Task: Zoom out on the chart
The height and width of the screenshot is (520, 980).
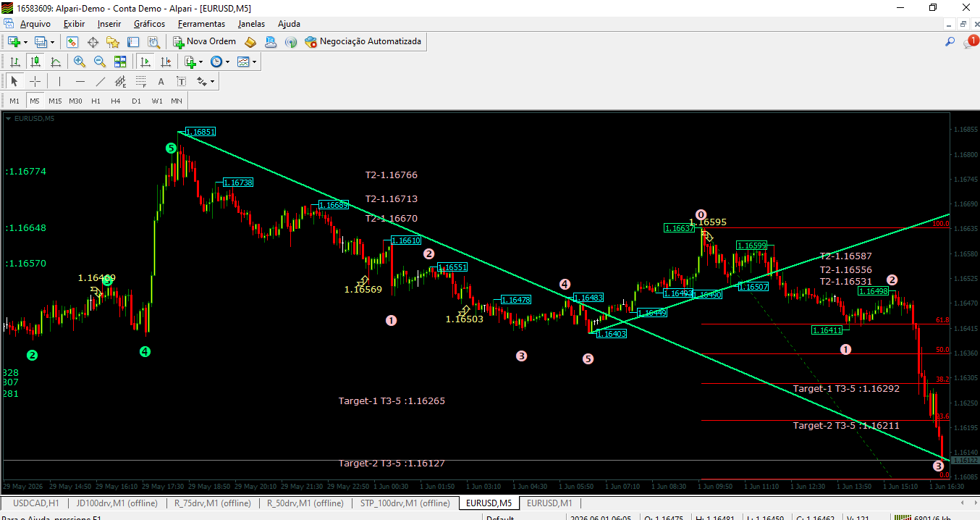Action: pyautogui.click(x=100, y=62)
